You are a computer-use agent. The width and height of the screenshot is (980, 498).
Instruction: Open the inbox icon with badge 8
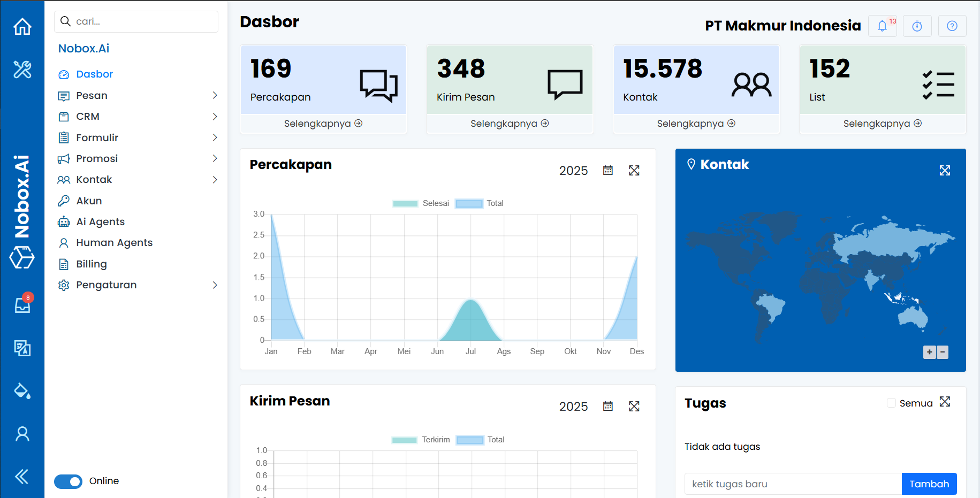(22, 305)
